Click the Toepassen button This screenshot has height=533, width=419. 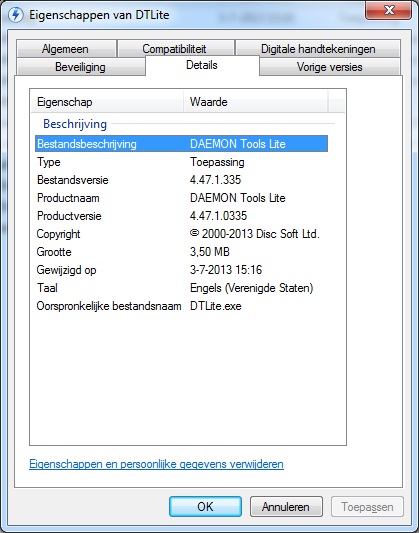pos(367,506)
